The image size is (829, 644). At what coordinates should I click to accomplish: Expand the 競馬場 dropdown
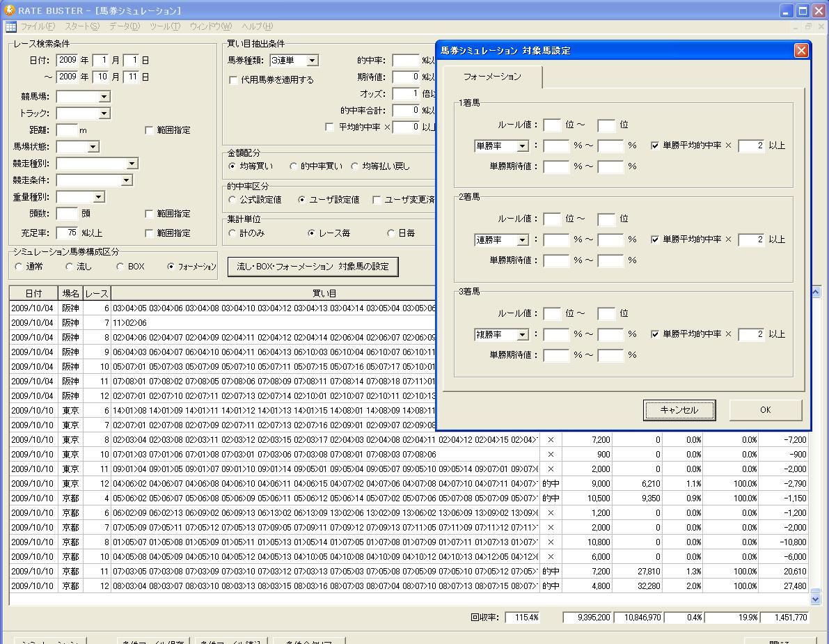104,97
